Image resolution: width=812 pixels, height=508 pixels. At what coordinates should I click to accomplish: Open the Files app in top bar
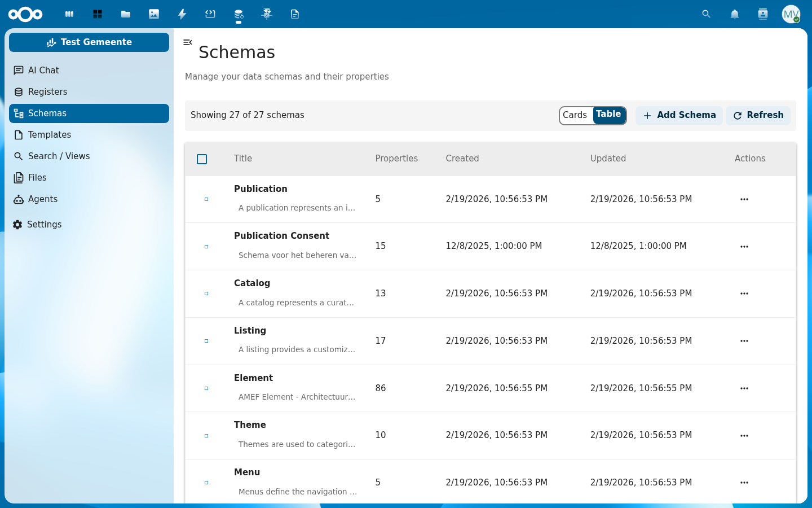(126, 14)
